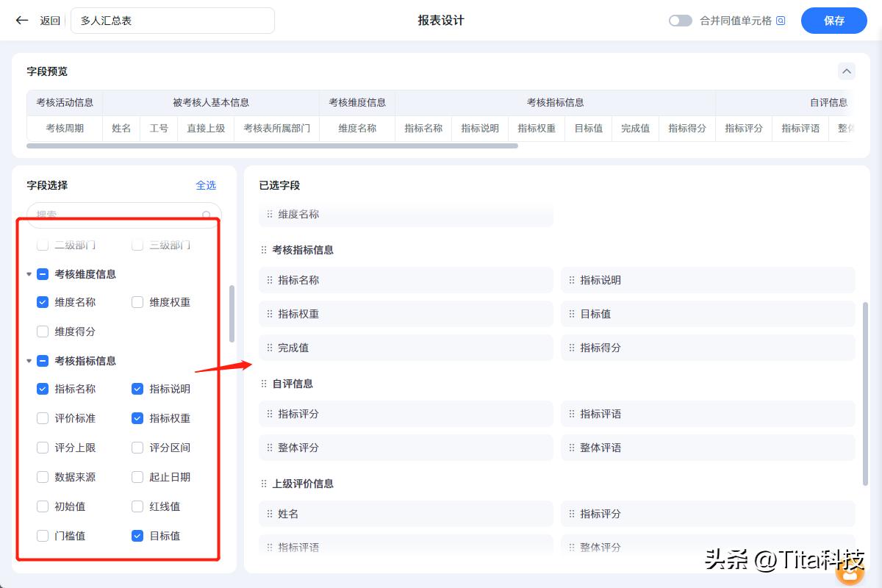Uncheck the 维度名称 checkbox
Viewport: 882px width, 588px height.
(x=43, y=302)
